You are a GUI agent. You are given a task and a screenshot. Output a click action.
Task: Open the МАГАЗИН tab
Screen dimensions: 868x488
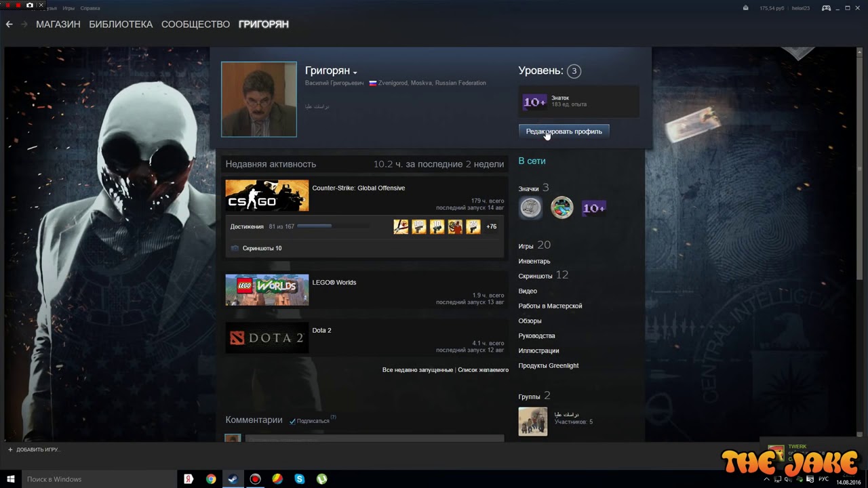pyautogui.click(x=58, y=24)
